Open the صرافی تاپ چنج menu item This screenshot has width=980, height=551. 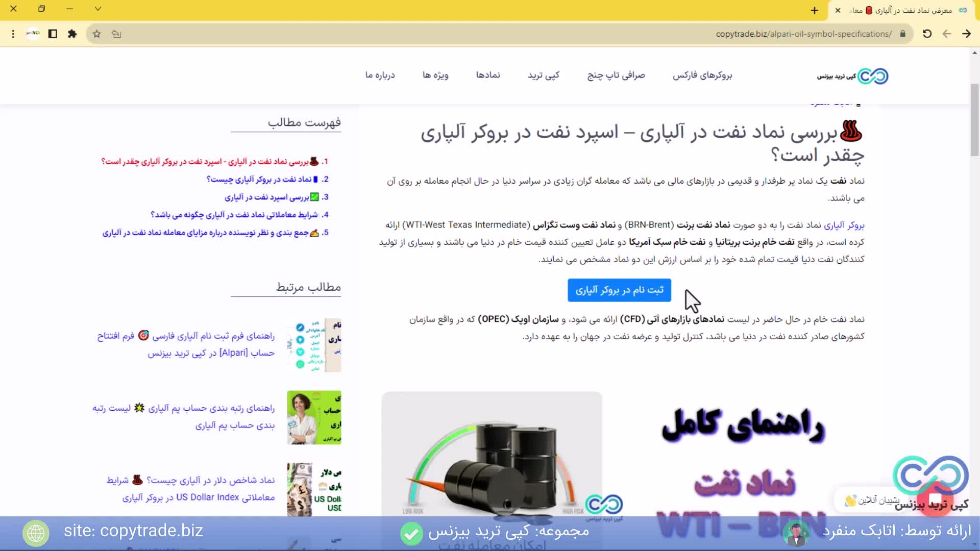tap(616, 75)
